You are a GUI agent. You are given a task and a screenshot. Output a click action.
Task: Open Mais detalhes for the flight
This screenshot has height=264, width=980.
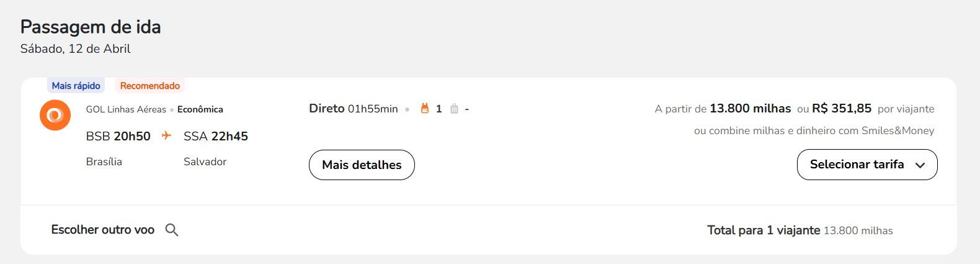coord(362,165)
